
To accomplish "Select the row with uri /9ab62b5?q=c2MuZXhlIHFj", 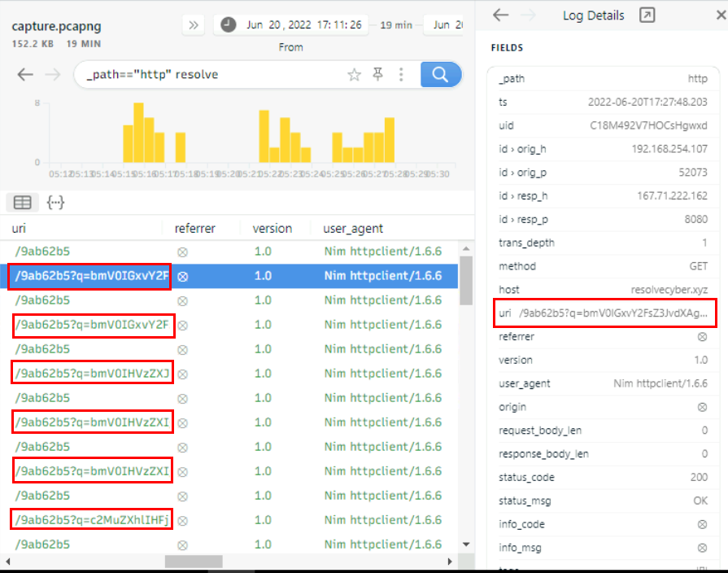I will 92,520.
